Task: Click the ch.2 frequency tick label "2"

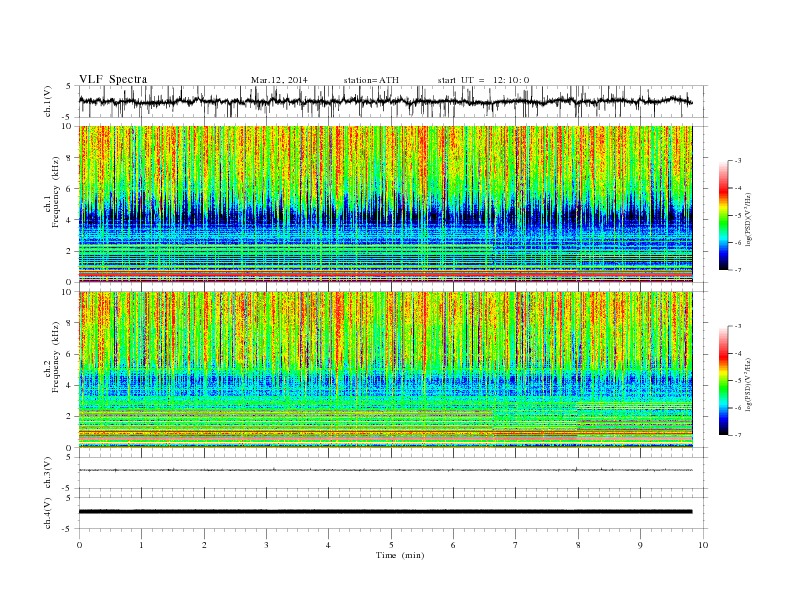Action: coord(70,416)
